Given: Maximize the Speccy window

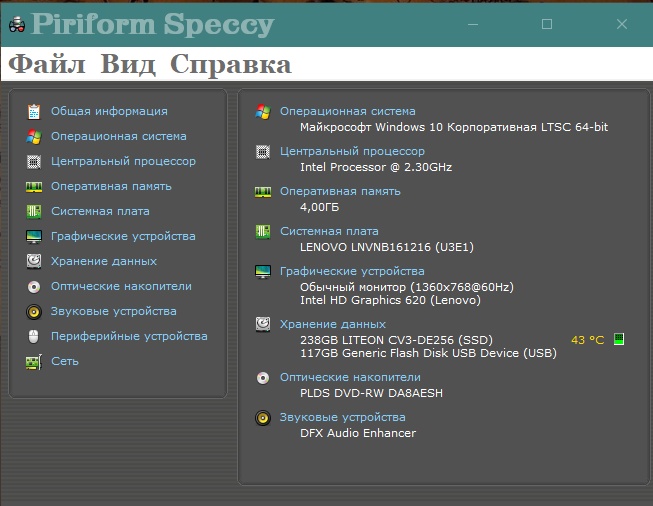Looking at the screenshot, I should click(x=547, y=24).
